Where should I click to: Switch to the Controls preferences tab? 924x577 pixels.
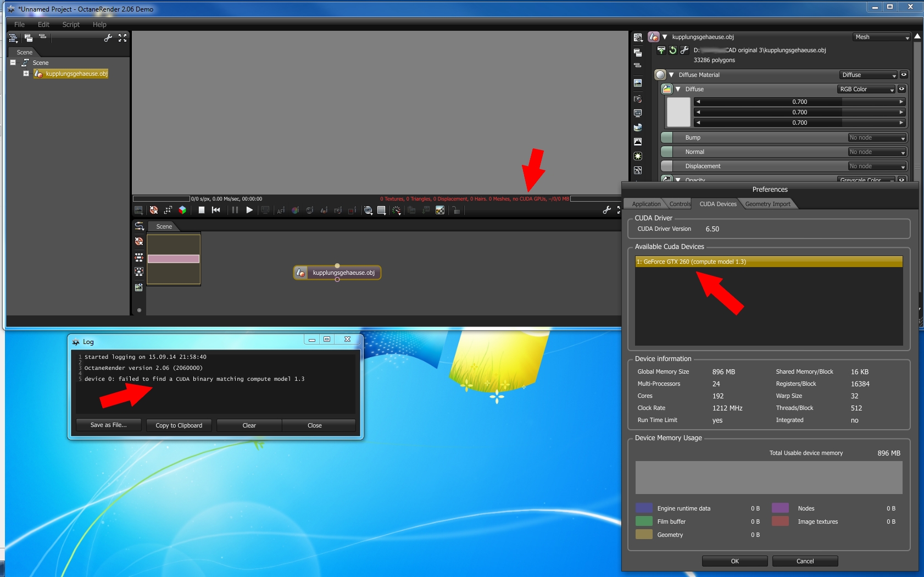(680, 204)
